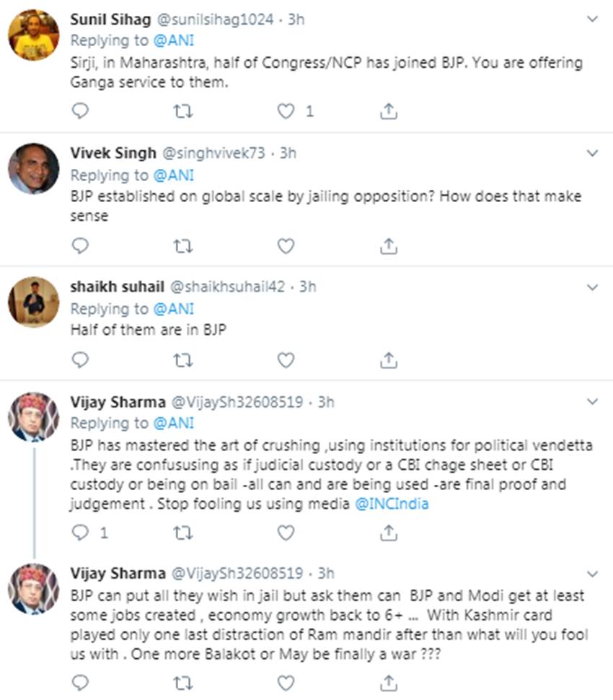
Task: Share shaikh suhail's tweet
Action: tap(388, 359)
